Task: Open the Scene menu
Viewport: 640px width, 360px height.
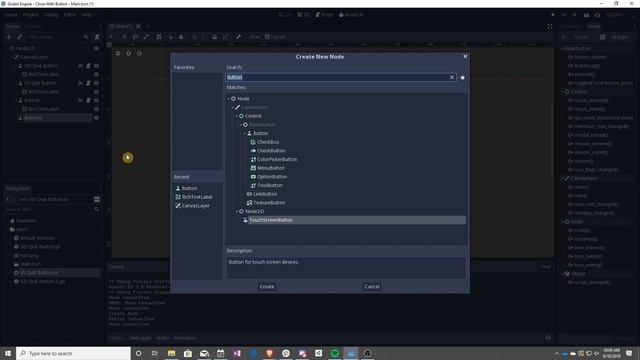Action: click(11, 15)
